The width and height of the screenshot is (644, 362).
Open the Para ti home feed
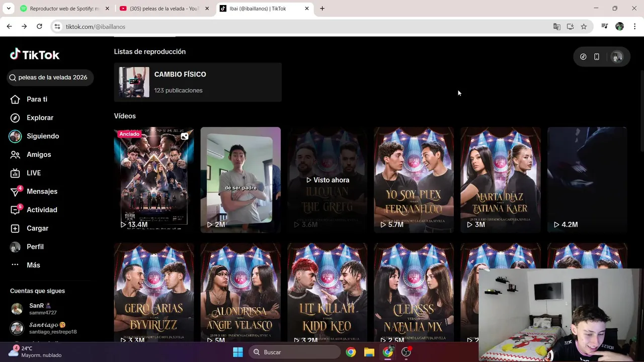click(30, 99)
